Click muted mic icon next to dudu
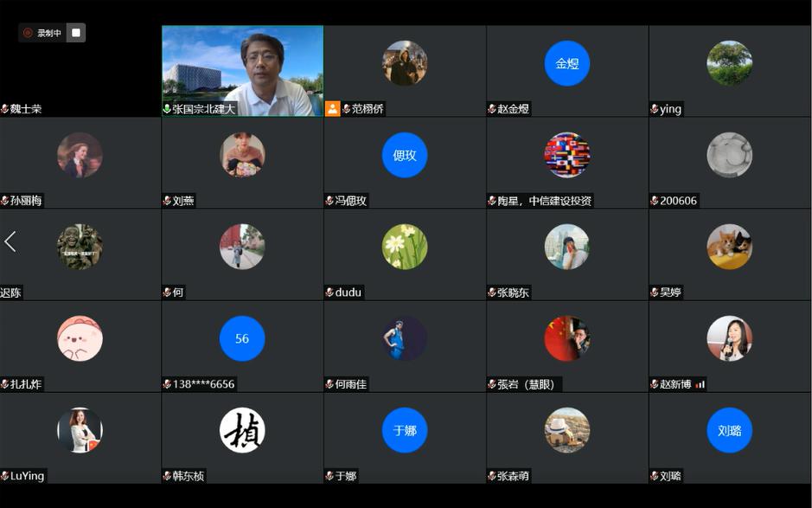The image size is (812, 508). (x=329, y=293)
